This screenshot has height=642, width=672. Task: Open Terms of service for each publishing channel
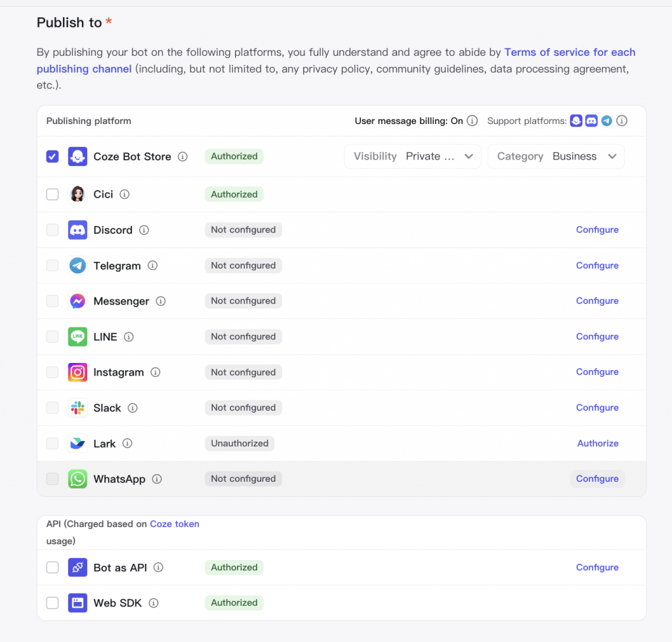click(570, 52)
